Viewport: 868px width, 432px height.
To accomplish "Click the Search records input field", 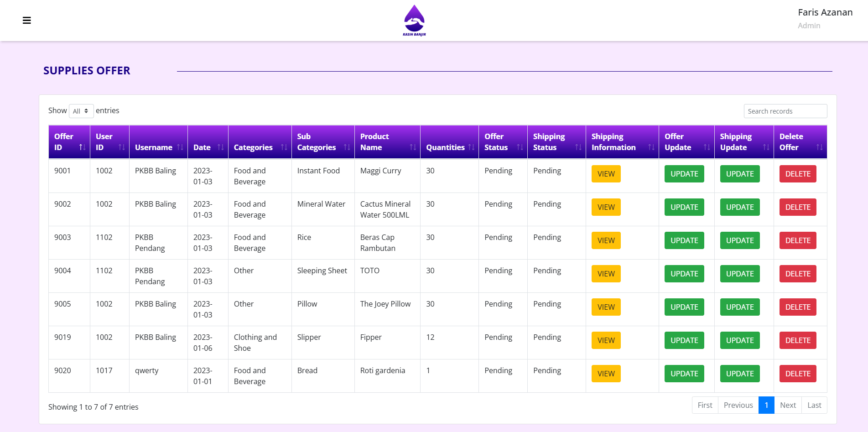I will pos(785,111).
